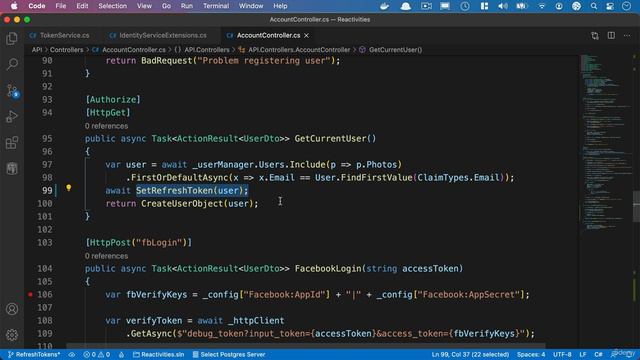Change indentation via Spaces: 4
The height and width of the screenshot is (360, 640).
[x=531, y=354]
